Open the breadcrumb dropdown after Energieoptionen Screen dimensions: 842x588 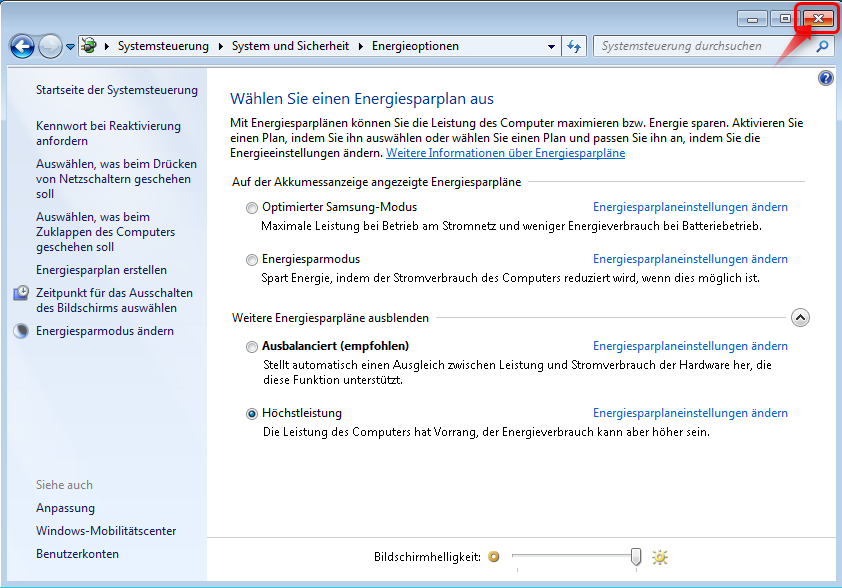[x=551, y=46]
